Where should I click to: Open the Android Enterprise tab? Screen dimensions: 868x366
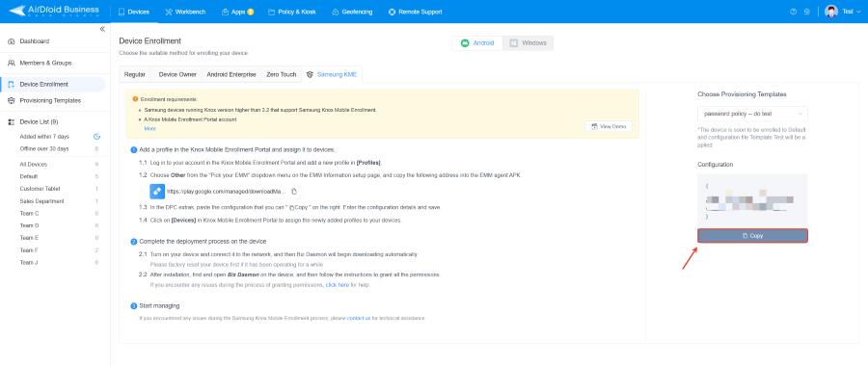coord(231,74)
